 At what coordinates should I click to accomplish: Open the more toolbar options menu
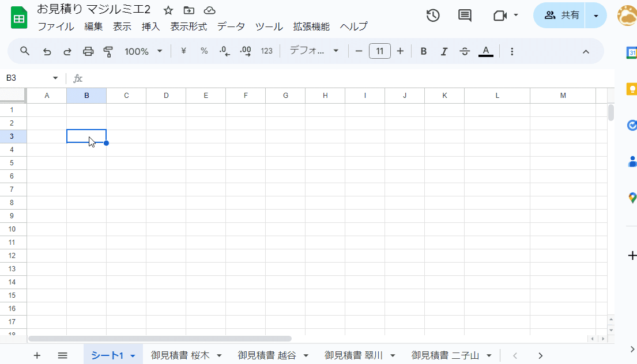512,51
